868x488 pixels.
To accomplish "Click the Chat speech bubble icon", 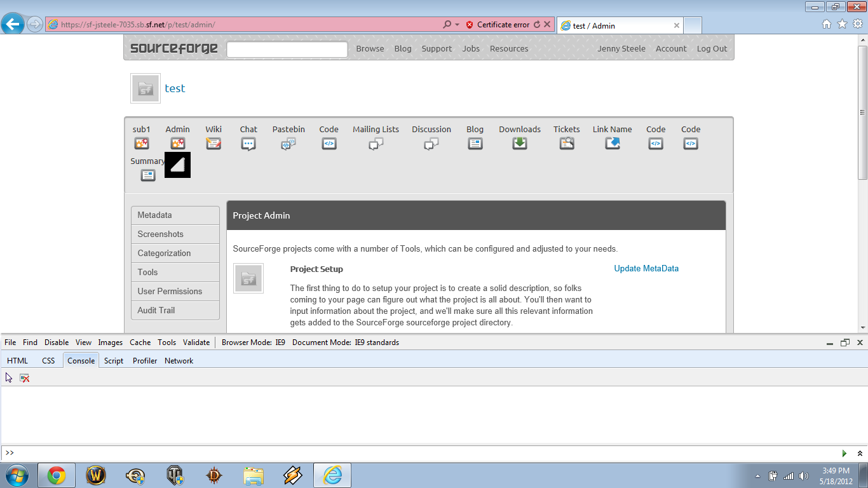I will tap(248, 144).
